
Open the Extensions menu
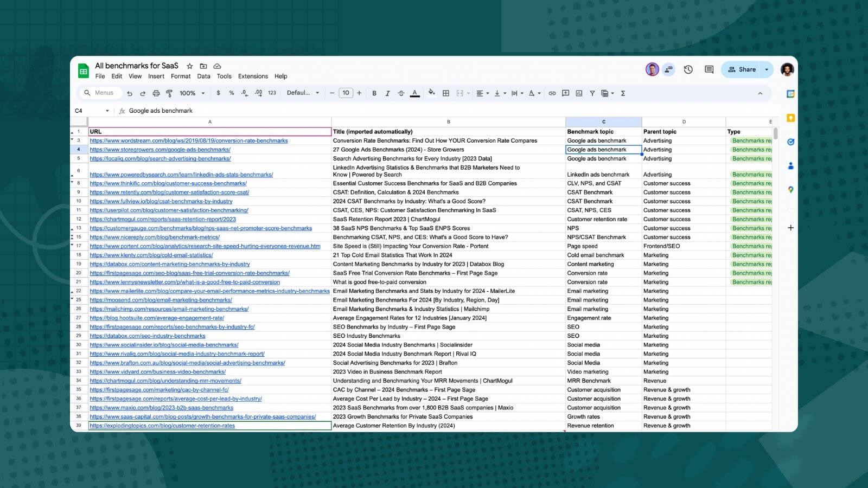point(253,76)
